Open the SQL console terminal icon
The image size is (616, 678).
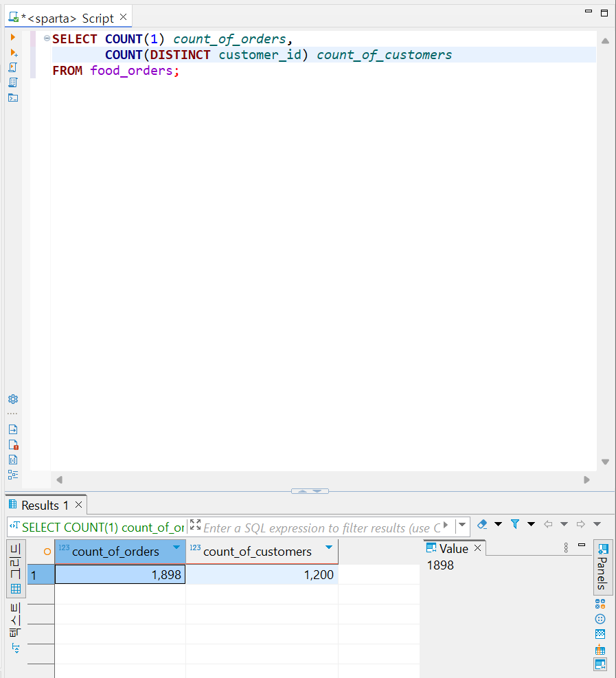[x=13, y=98]
